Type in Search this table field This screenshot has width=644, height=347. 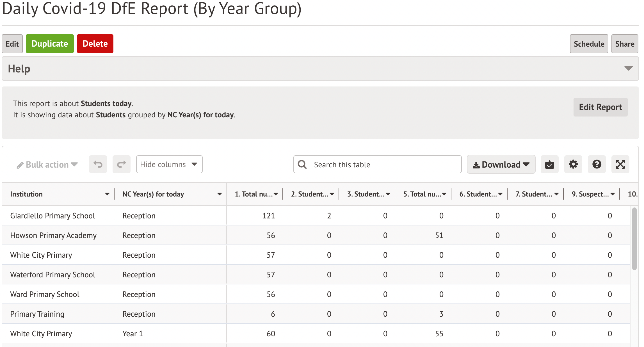click(385, 165)
